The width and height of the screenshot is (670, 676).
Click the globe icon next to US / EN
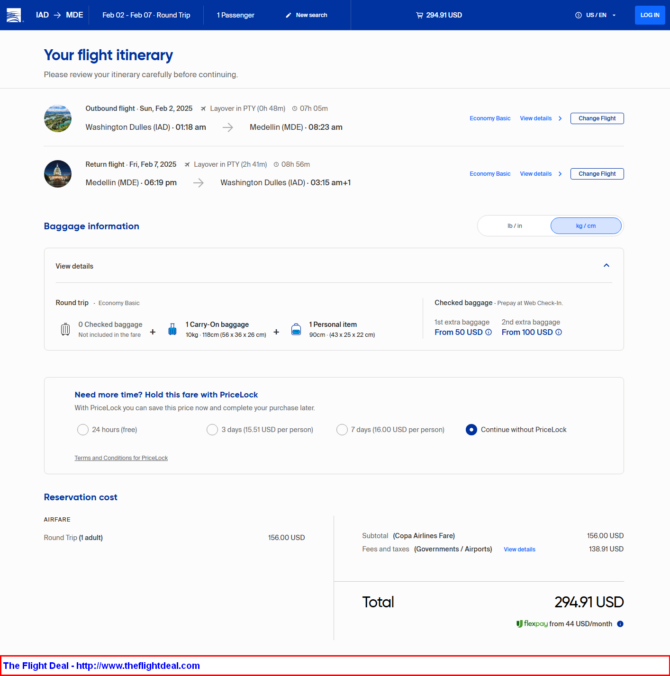(578, 15)
